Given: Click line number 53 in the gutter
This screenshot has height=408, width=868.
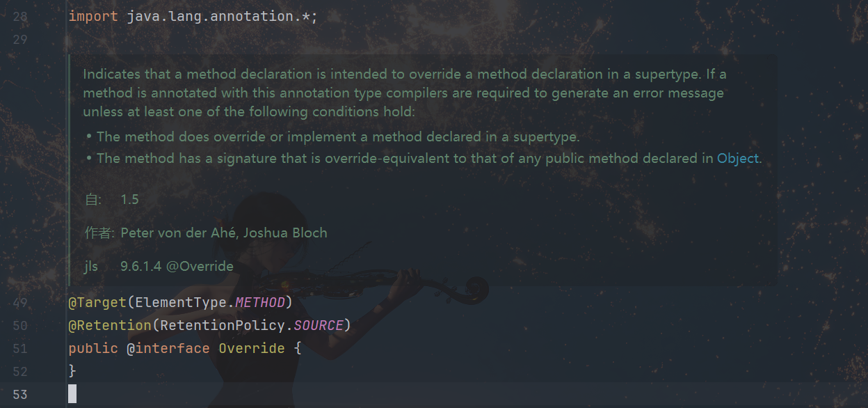Looking at the screenshot, I should coord(19,395).
